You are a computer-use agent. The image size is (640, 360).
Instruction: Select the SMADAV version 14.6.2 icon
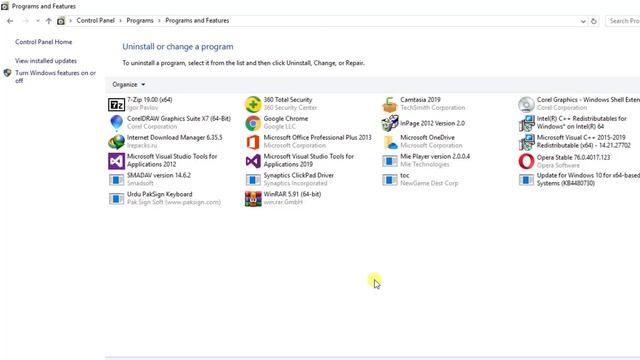pos(116,180)
